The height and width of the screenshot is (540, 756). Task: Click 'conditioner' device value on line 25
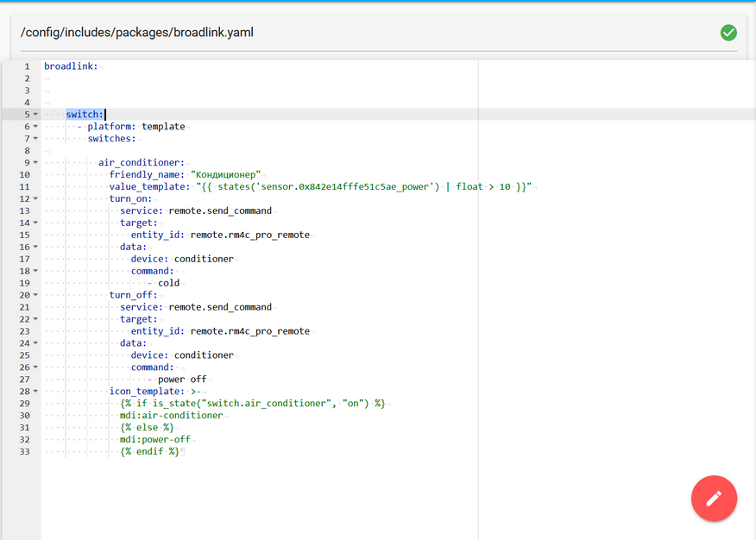(204, 355)
